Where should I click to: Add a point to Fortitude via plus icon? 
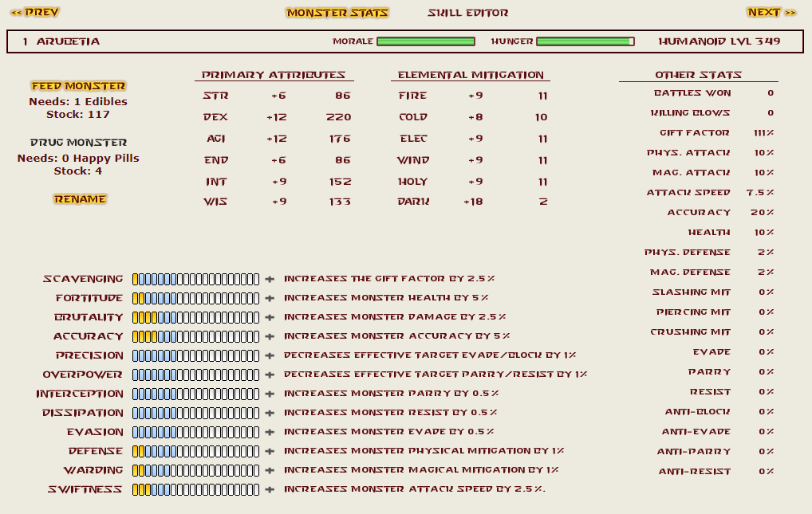tap(270, 298)
